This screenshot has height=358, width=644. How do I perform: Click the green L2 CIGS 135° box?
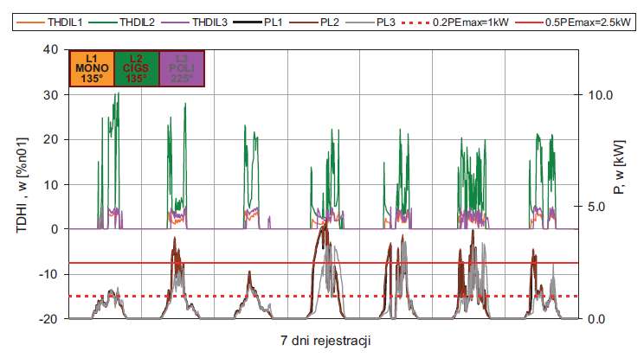[137, 68]
